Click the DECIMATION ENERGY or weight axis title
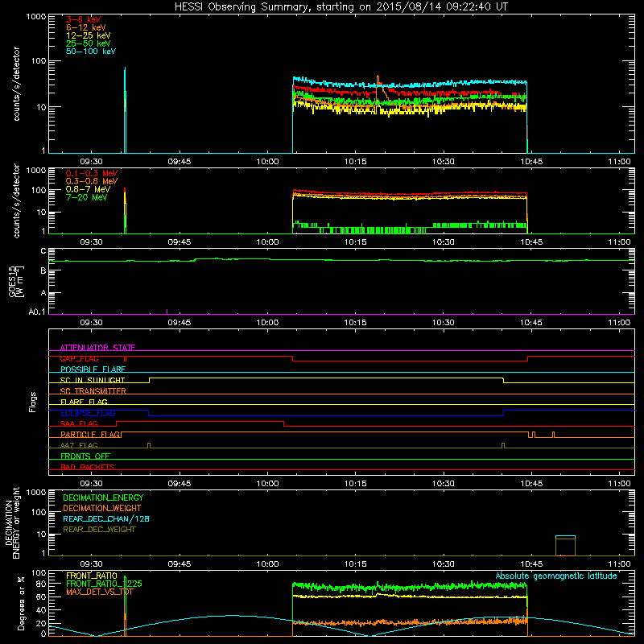This screenshot has width=644, height=644. pos(12,522)
